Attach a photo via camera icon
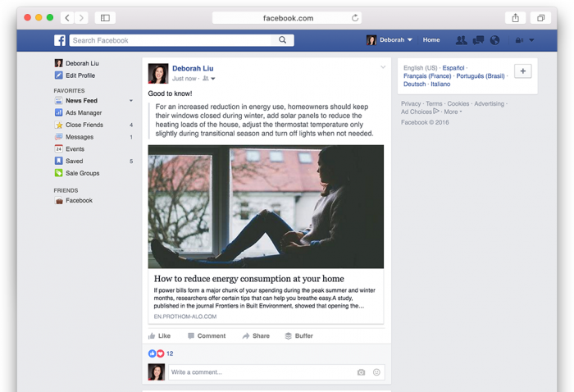 (361, 372)
